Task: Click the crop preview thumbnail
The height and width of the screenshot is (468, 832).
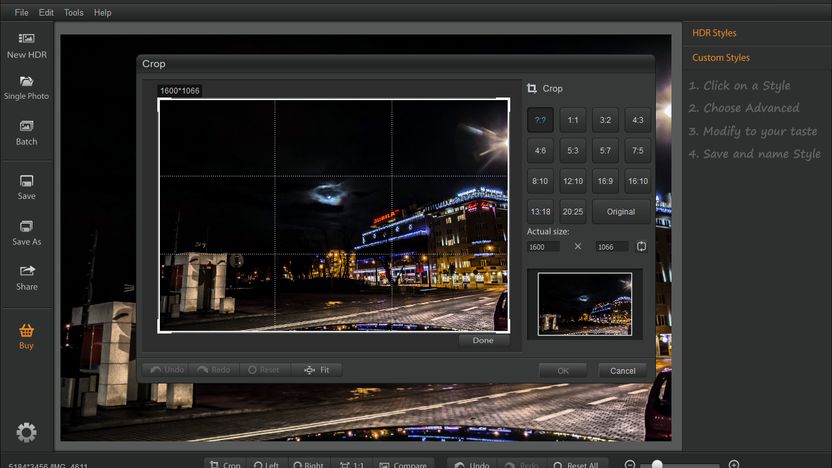Action: tap(585, 304)
